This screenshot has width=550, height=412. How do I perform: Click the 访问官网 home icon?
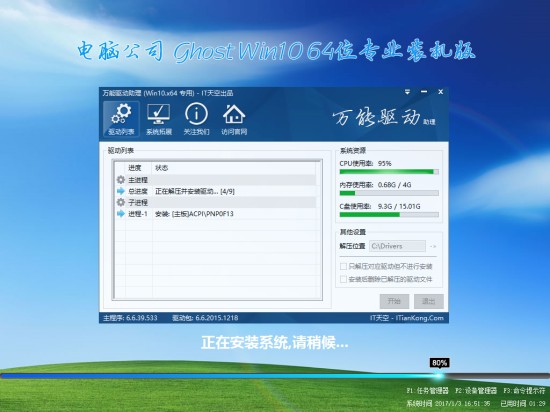[x=234, y=119]
